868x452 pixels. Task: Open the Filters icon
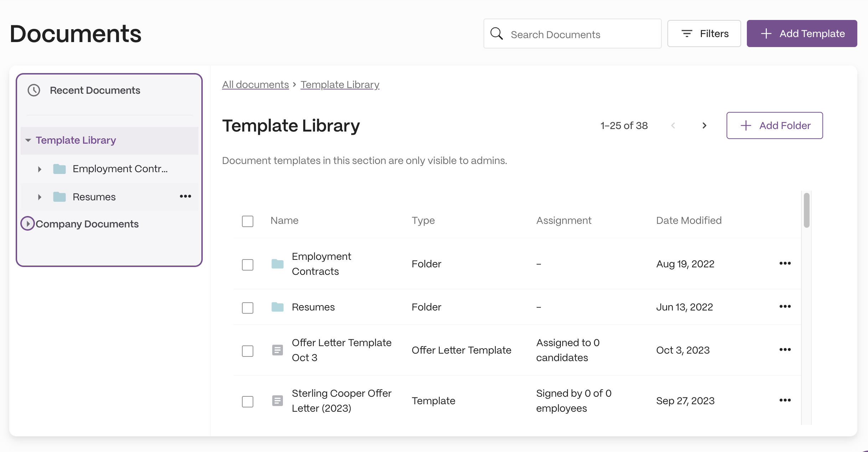(687, 34)
